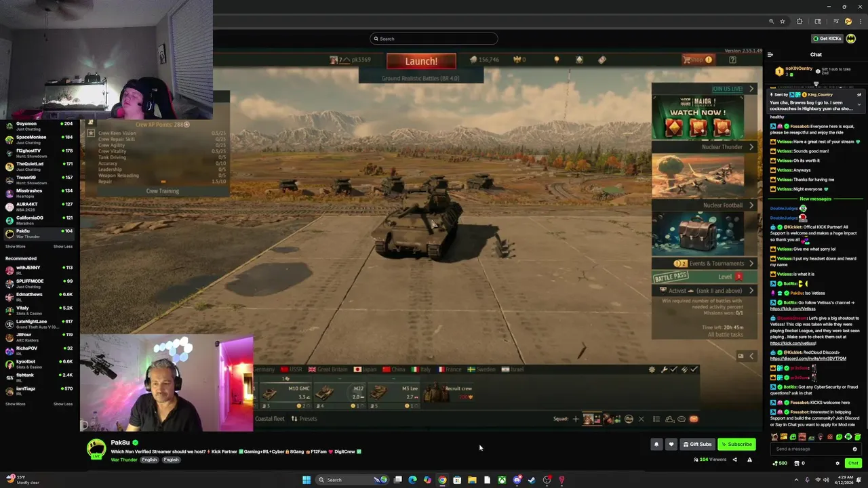The width and height of the screenshot is (868, 488).
Task: Click the Kick search field
Action: 434,39
